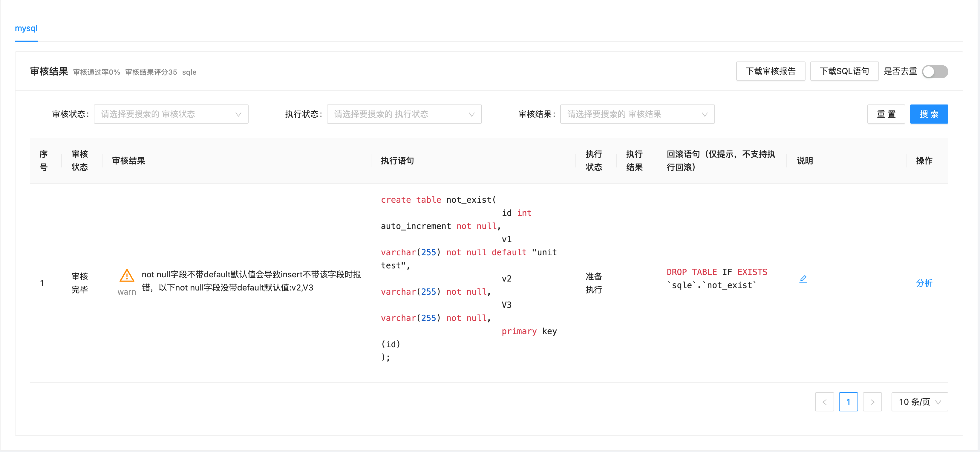Image resolution: width=980 pixels, height=452 pixels.
Task: Switch to the mysql tab
Action: click(x=26, y=29)
